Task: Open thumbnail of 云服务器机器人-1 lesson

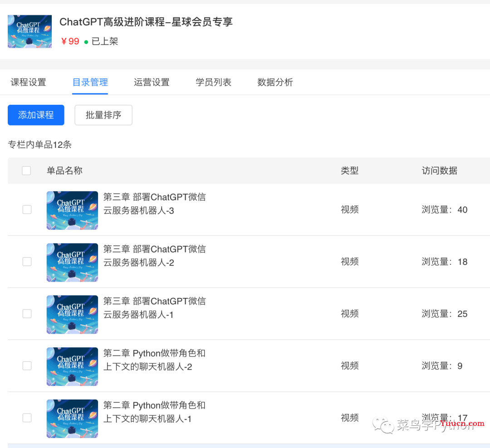Action: pyautogui.click(x=72, y=315)
